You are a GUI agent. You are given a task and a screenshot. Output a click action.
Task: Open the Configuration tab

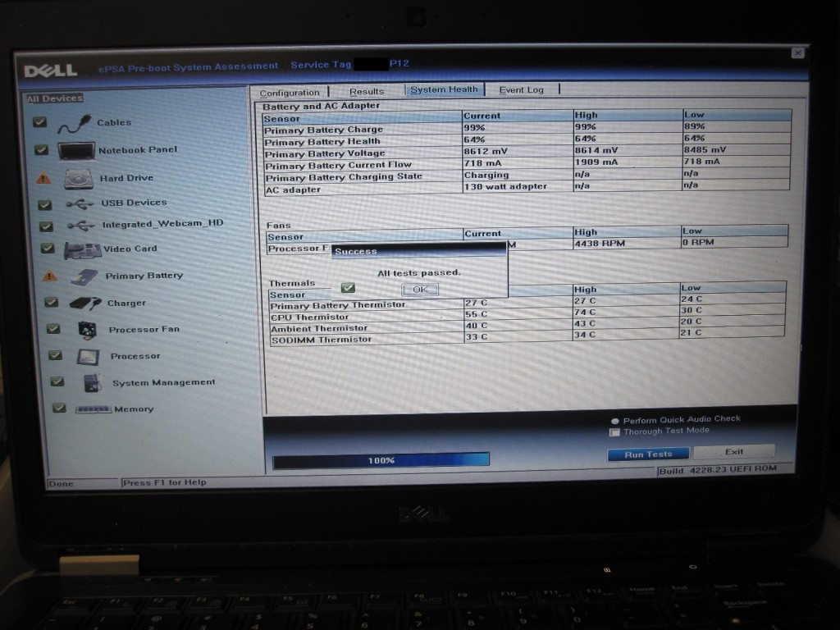coord(290,93)
